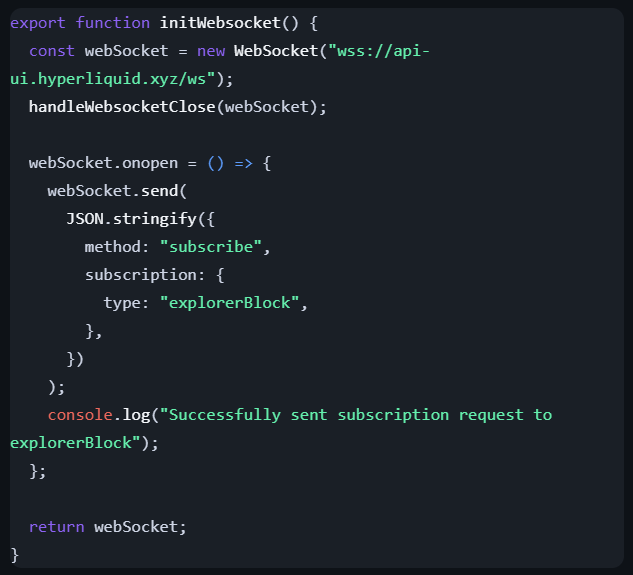Click the 'ui.hyperliquid.xyz/ws' text
Screen dimensions: 633x575
coord(108,79)
